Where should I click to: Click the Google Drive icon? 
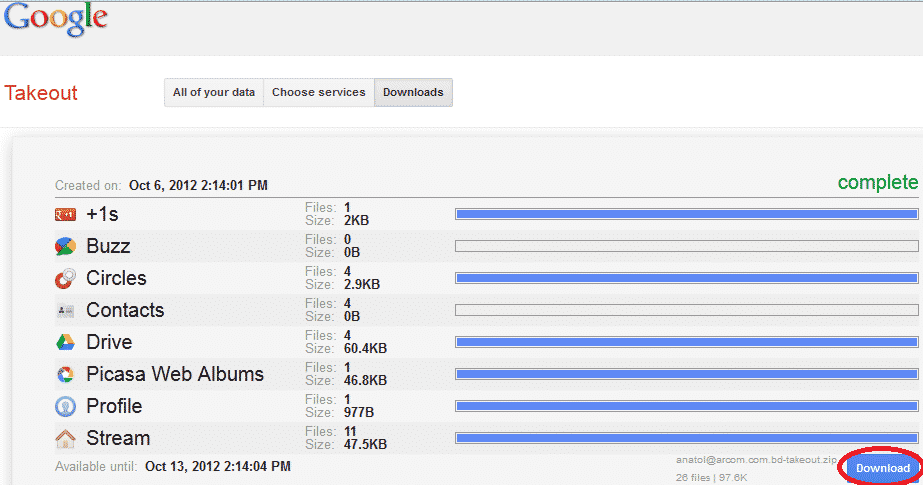coord(65,342)
